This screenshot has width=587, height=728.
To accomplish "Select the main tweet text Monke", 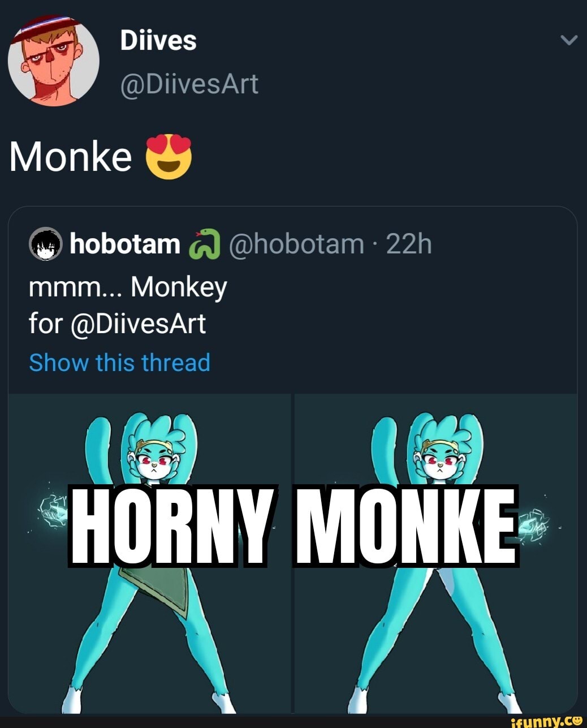I will pyautogui.click(x=71, y=156).
